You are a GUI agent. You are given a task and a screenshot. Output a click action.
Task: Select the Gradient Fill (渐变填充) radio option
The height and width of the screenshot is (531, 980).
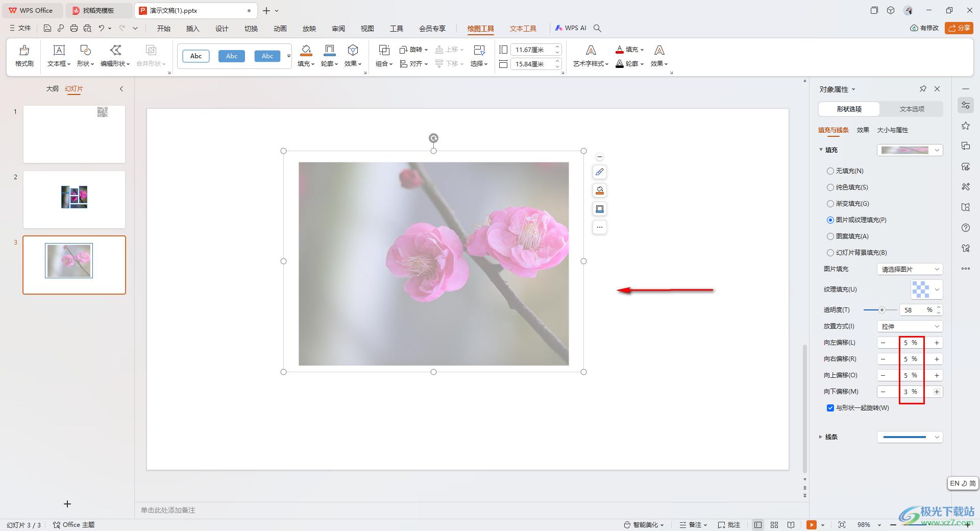point(830,204)
